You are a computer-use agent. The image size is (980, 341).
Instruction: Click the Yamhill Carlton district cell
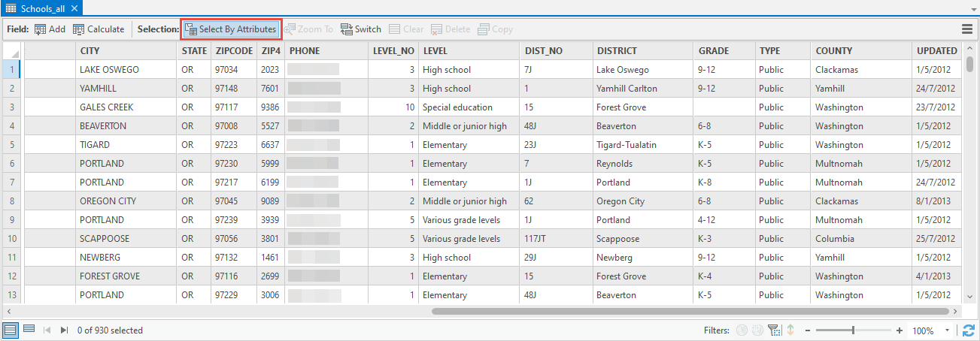pyautogui.click(x=642, y=89)
